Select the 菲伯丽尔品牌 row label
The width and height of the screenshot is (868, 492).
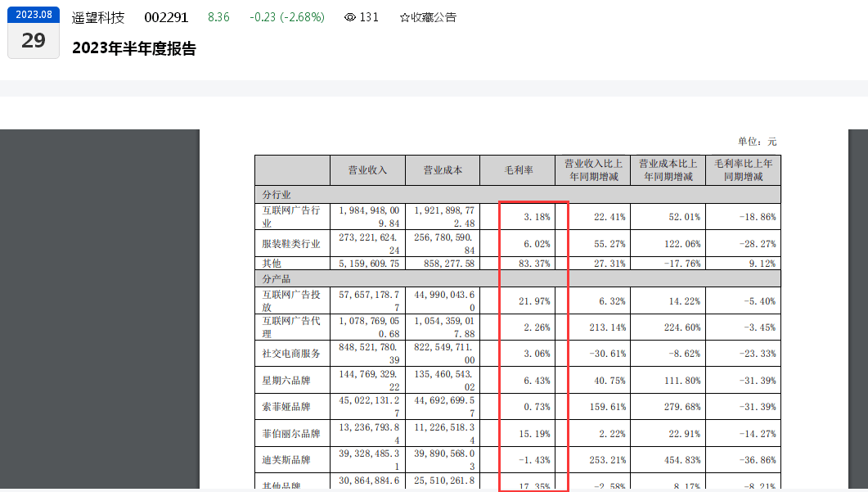[x=291, y=434]
